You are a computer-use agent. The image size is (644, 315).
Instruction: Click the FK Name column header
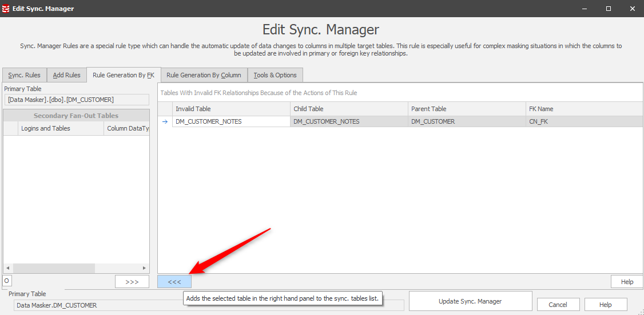pyautogui.click(x=583, y=109)
